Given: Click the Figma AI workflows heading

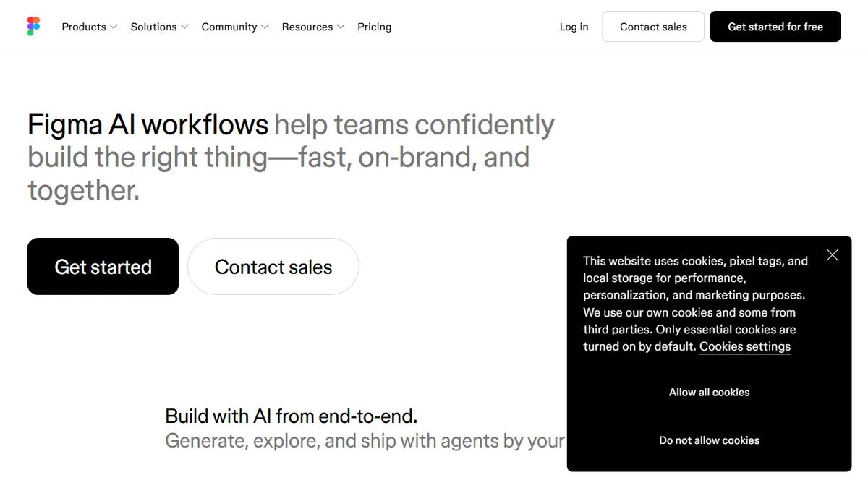Looking at the screenshot, I should click(x=148, y=124).
